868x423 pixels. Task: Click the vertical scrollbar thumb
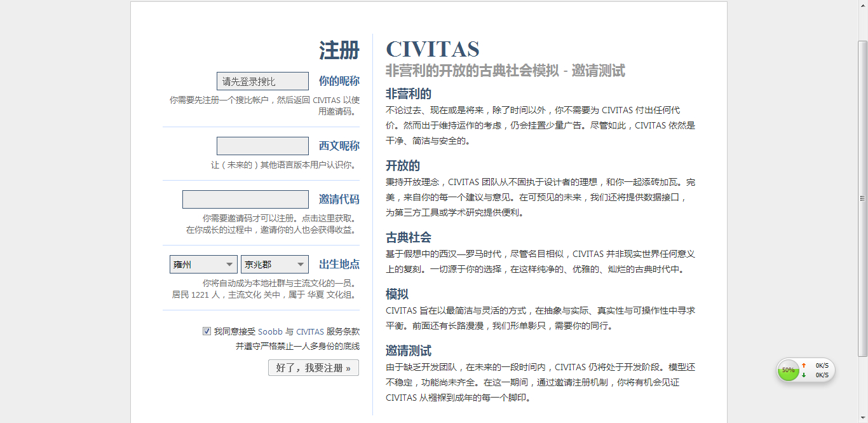[863, 198]
